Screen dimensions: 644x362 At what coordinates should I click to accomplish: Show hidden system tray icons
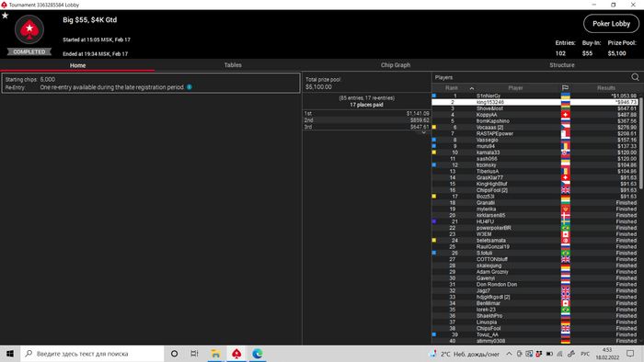[x=509, y=354]
